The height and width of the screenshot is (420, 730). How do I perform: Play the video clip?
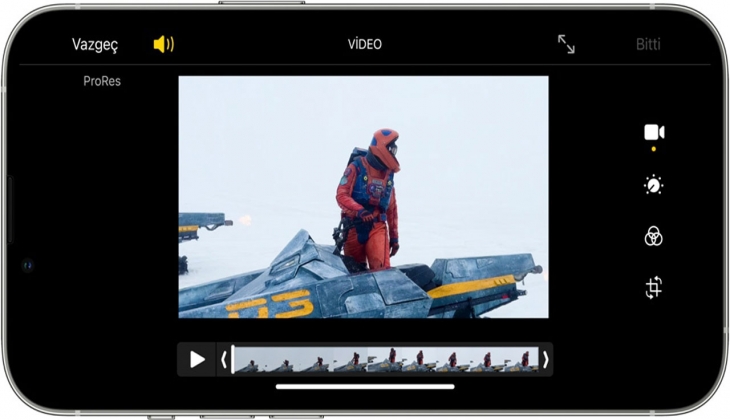pyautogui.click(x=197, y=359)
